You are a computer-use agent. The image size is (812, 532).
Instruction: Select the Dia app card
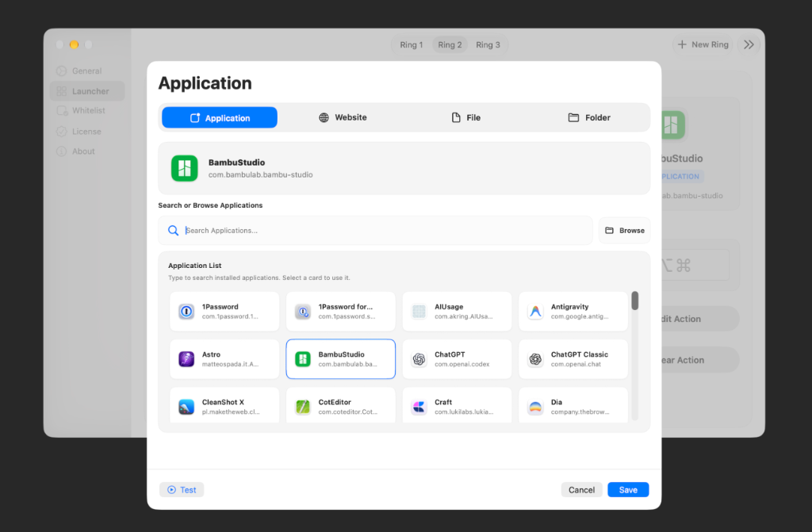click(573, 405)
